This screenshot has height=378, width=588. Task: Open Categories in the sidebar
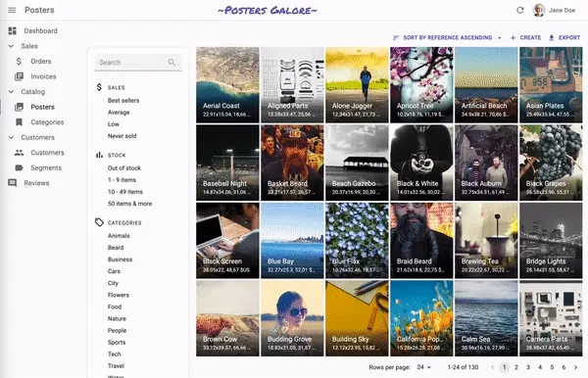pos(47,122)
